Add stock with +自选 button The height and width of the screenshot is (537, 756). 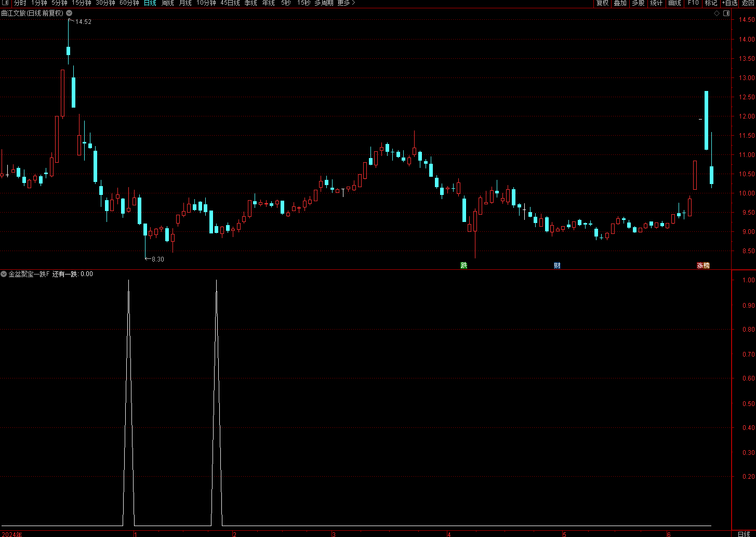[x=730, y=3]
